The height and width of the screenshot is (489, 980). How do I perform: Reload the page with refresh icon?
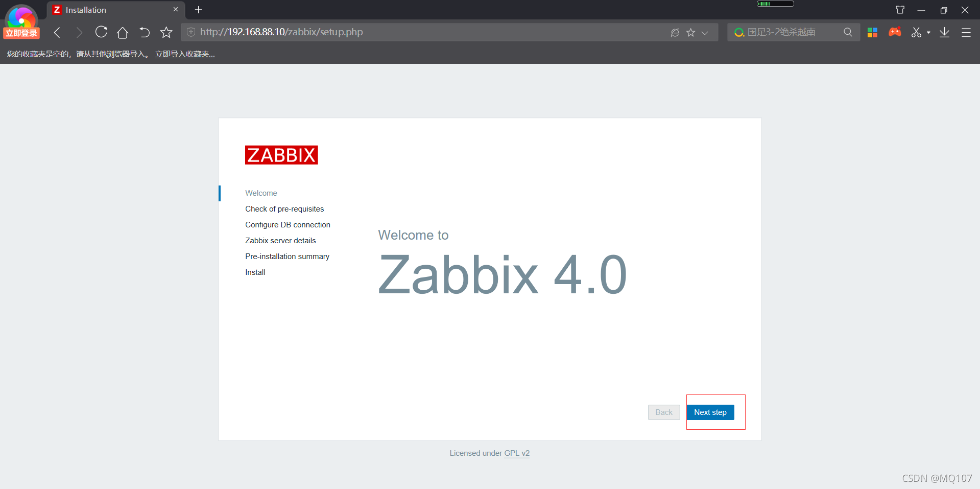click(101, 32)
